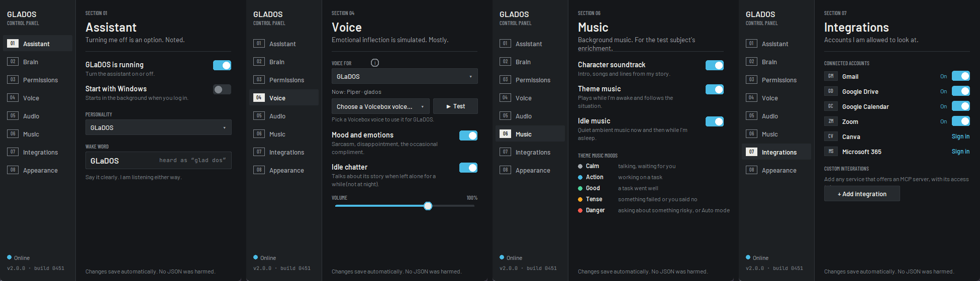Open Audio in the Integrations panel sidebar
The width and height of the screenshot is (980, 281).
point(776,116)
